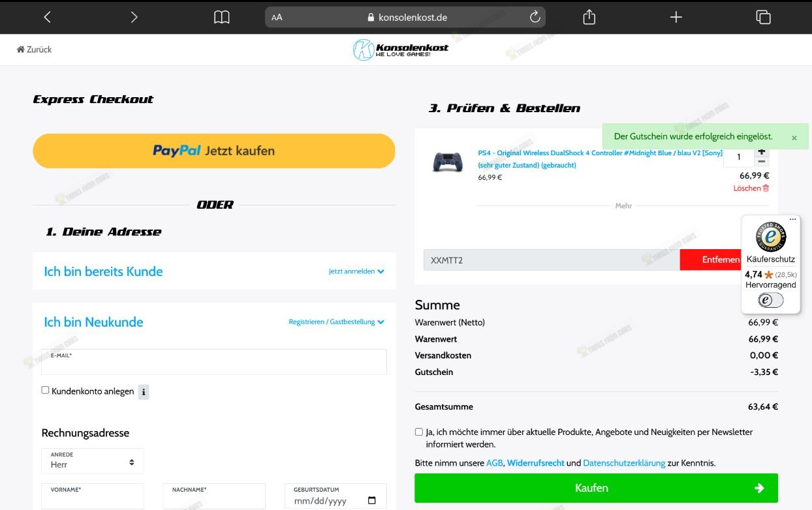
Task: Click the Versandkosten value 0,00 €
Action: click(x=764, y=355)
